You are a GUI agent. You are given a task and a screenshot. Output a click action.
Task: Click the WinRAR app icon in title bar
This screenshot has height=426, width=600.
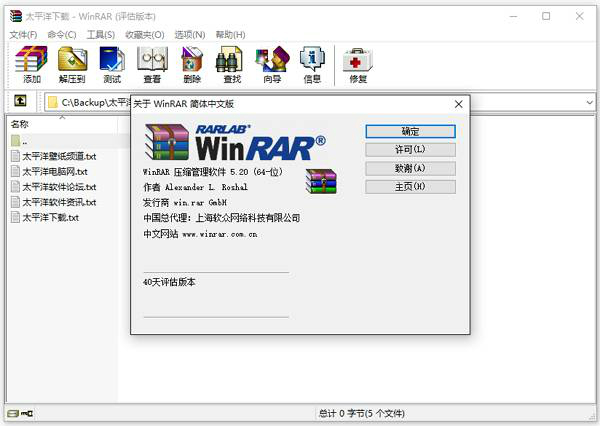(16, 16)
